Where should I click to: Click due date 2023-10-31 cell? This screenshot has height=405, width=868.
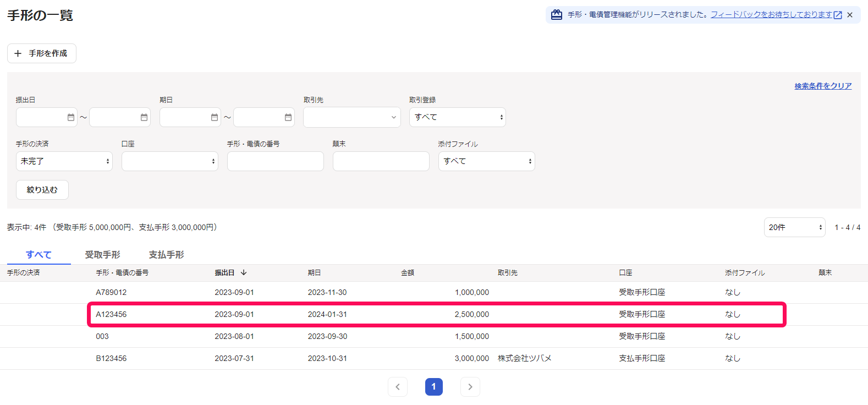(x=327, y=358)
